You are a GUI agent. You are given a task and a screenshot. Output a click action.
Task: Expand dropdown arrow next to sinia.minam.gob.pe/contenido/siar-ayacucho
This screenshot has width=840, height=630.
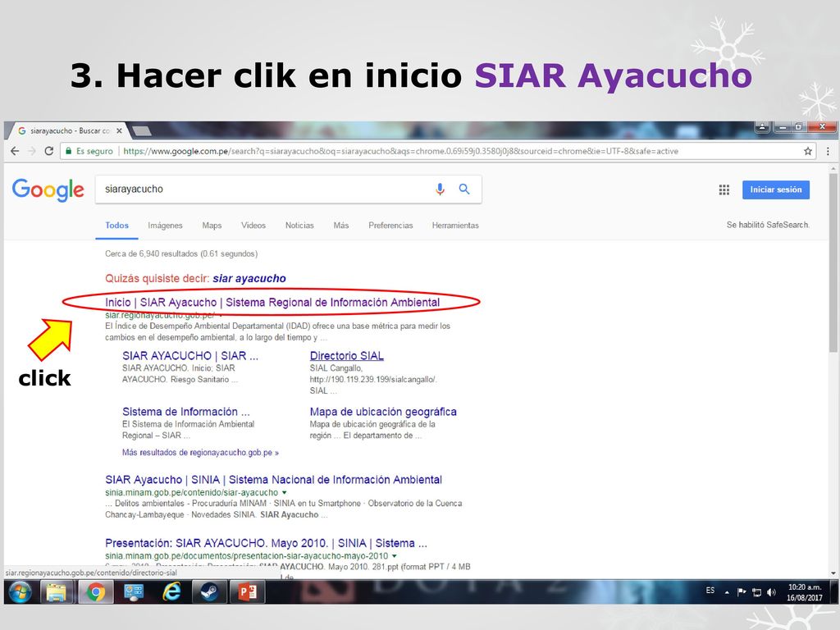pos(285,492)
